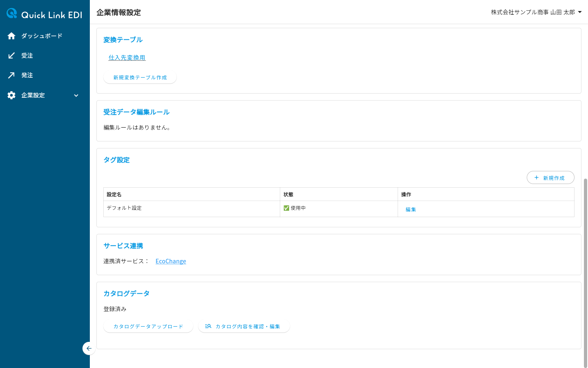The image size is (588, 368).
Task: Click the Quick Link EDI logo
Action: click(x=45, y=14)
